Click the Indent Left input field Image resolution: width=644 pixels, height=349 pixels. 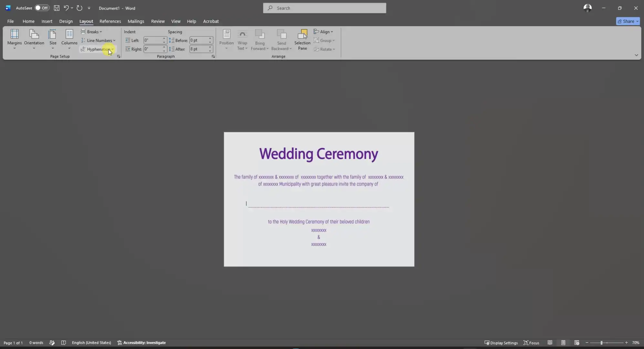coord(152,40)
